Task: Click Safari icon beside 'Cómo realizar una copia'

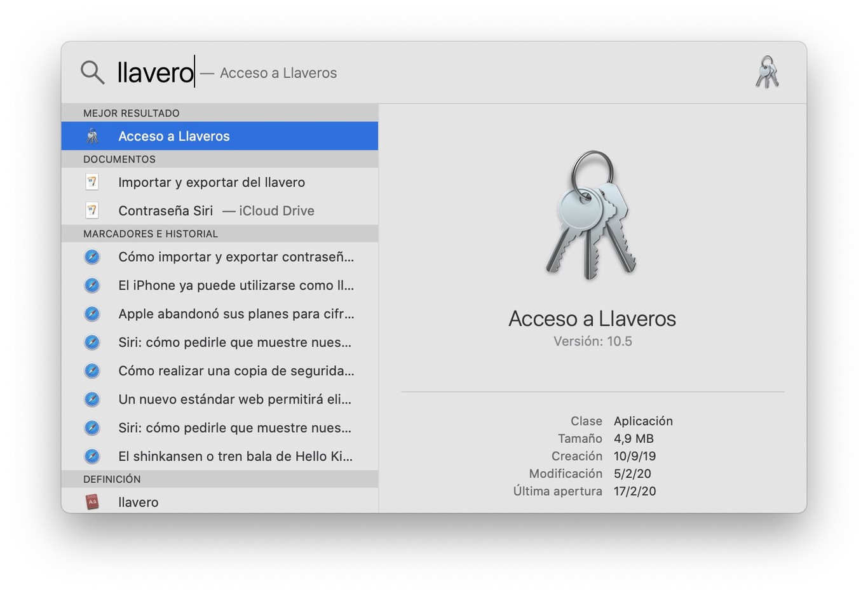Action: click(92, 370)
